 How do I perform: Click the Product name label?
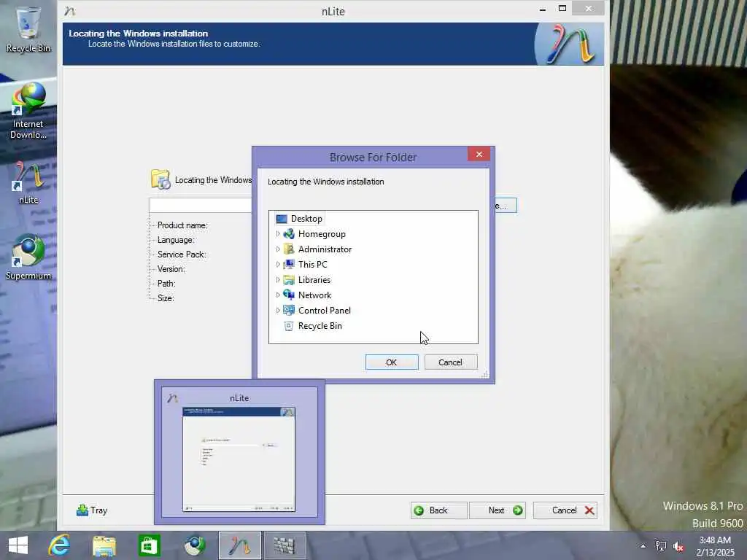[x=182, y=225]
